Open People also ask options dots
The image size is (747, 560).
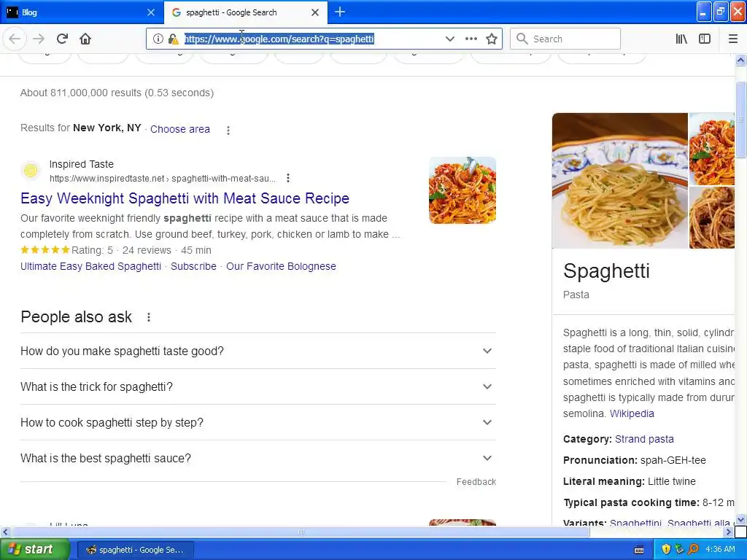pos(149,317)
